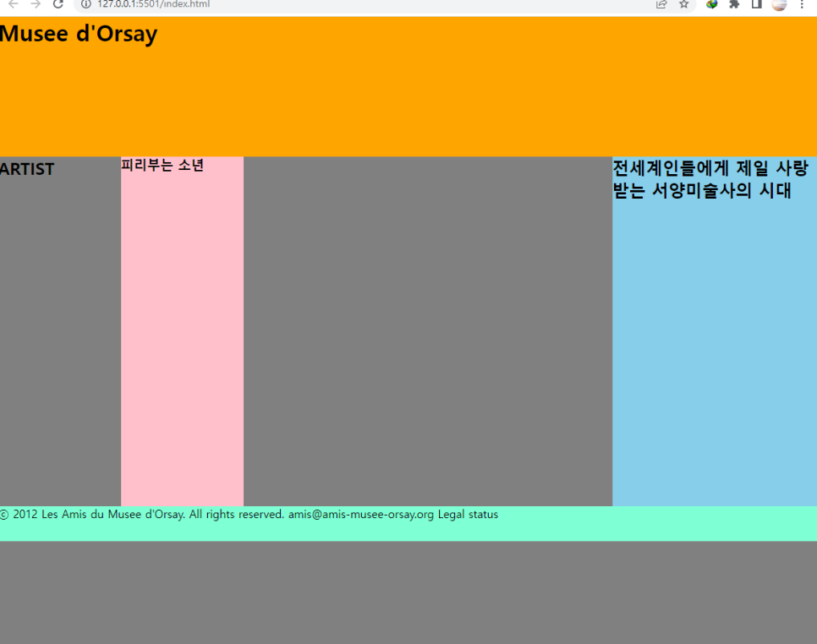Open the Chrome three-dot menu
817x644 pixels.
(802, 4)
